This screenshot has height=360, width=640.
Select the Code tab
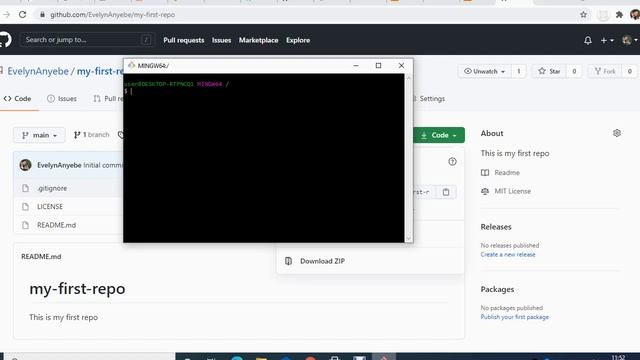(18, 98)
